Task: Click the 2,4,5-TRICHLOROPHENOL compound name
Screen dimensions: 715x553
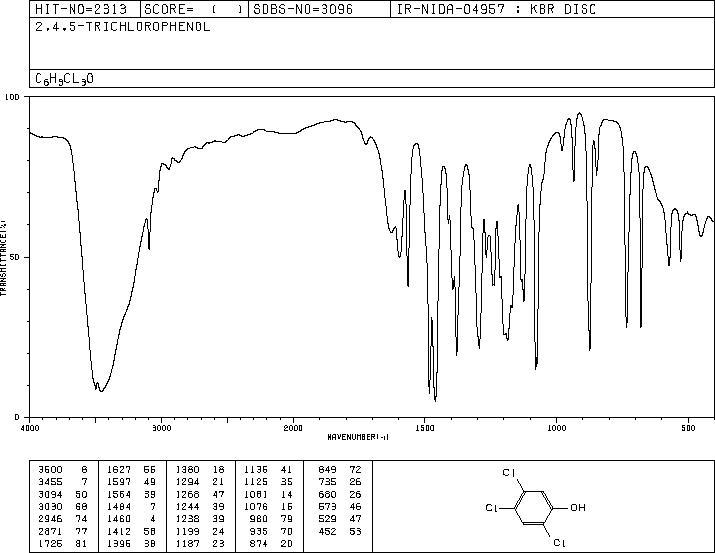Action: 123,27
